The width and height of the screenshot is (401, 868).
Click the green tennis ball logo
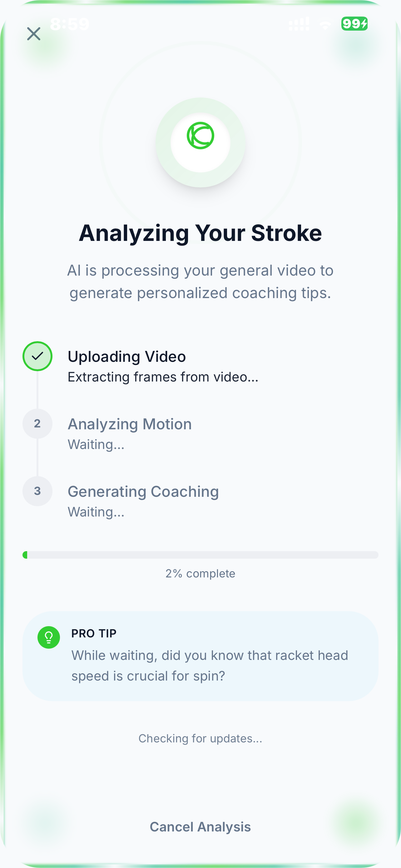pyautogui.click(x=200, y=136)
